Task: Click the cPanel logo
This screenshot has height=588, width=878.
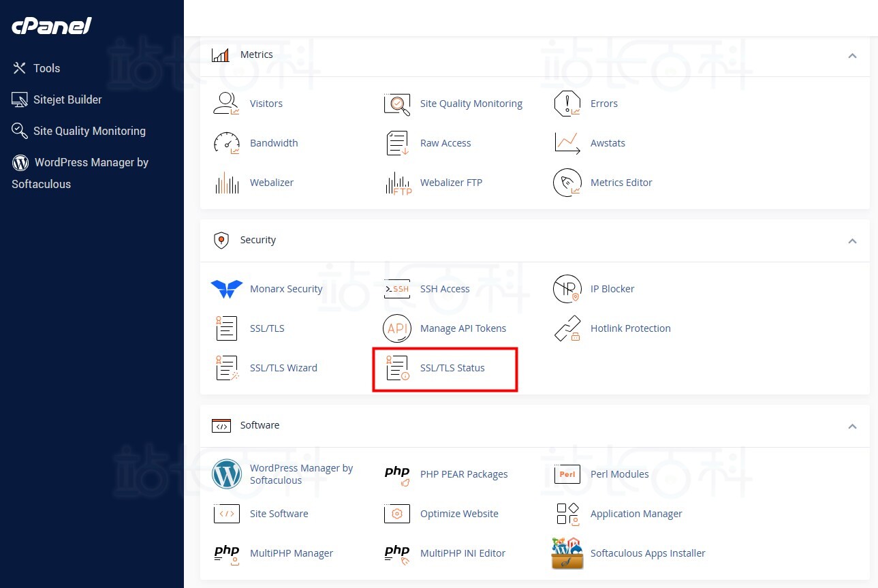Action: 52,27
